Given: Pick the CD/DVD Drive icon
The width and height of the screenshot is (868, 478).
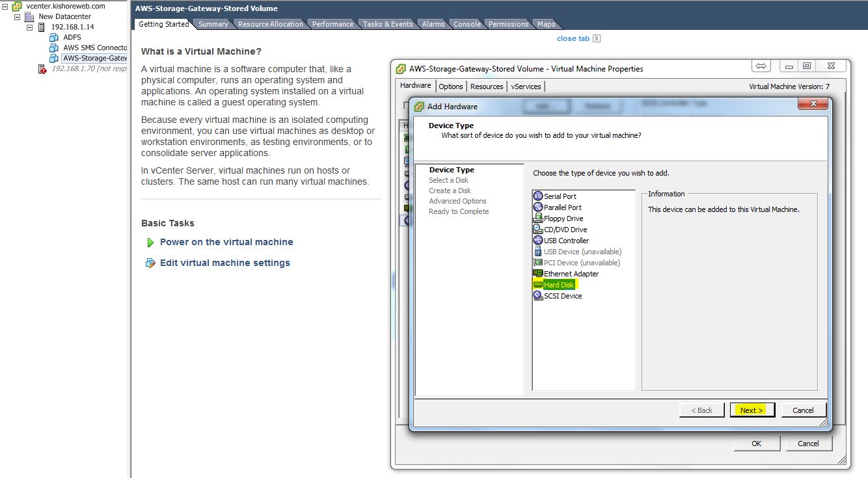Looking at the screenshot, I should (538, 229).
